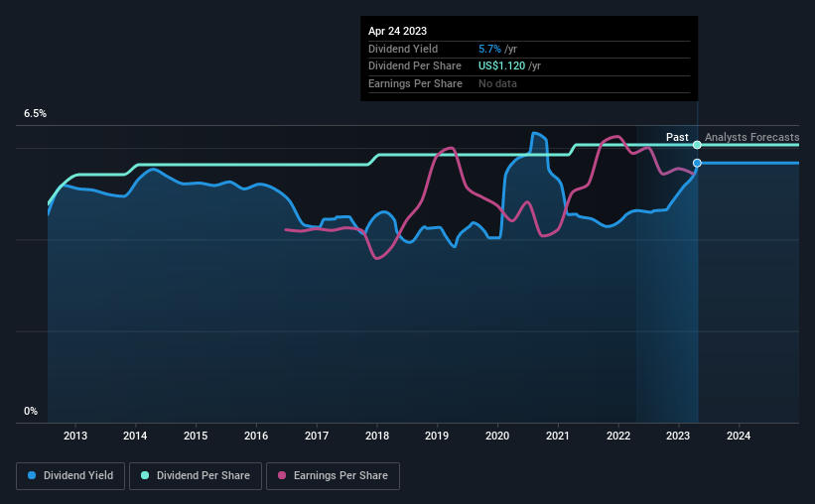Click the US$1.120 dividend per share value
Screen dimensions: 815x504
[x=501, y=66]
